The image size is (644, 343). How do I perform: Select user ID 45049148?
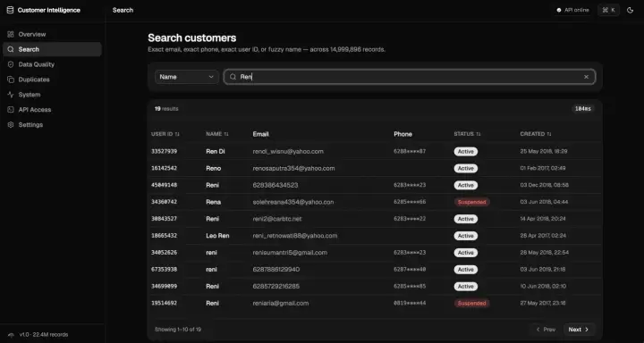tap(164, 186)
